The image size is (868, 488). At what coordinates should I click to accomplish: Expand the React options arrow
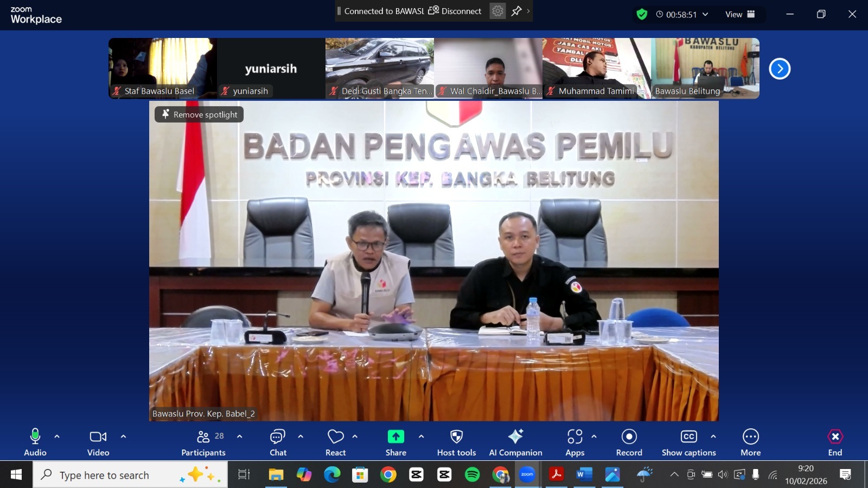click(355, 436)
